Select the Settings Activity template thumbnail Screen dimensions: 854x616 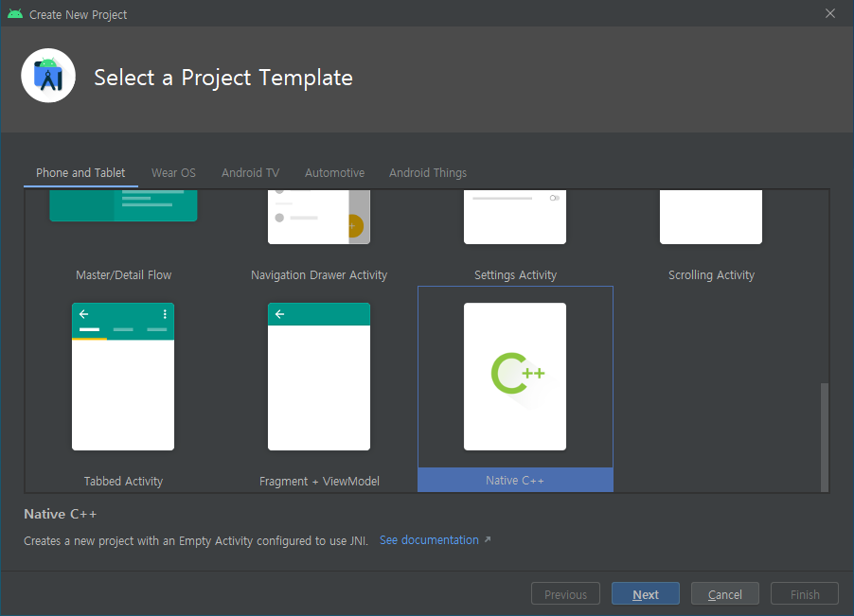click(x=515, y=217)
